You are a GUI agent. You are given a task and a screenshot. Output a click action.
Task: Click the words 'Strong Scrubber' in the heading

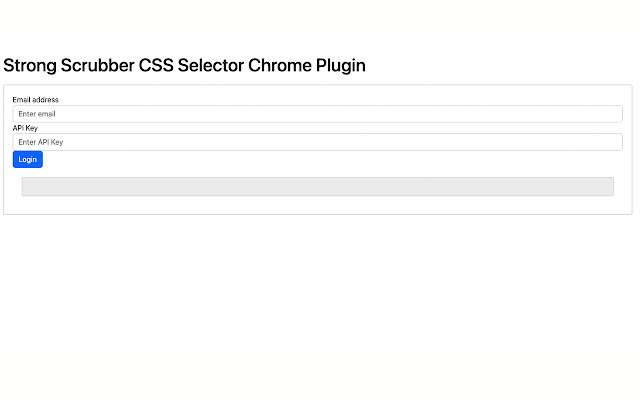tap(68, 66)
